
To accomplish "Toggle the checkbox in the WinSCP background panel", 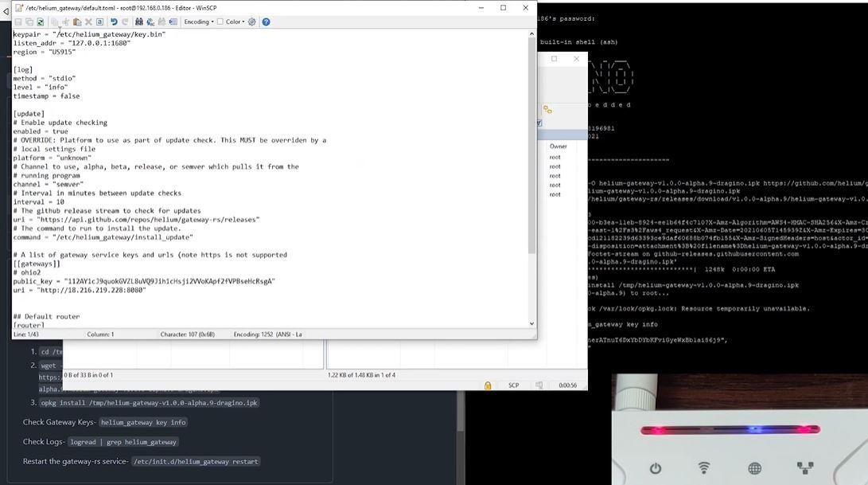I will (539, 123).
